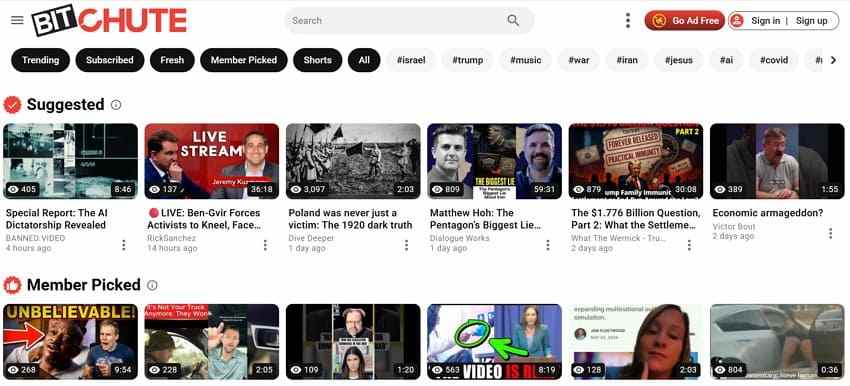Viewport: 850px width, 386px height.
Task: Switch to the Shorts tab
Action: [318, 60]
